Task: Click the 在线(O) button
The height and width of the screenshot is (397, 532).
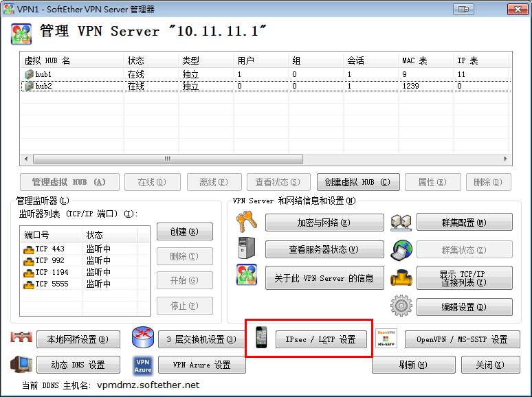Action: click(x=153, y=182)
